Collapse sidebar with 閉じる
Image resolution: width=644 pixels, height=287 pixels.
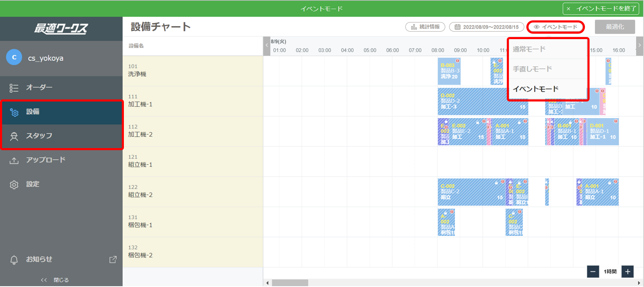click(x=55, y=280)
